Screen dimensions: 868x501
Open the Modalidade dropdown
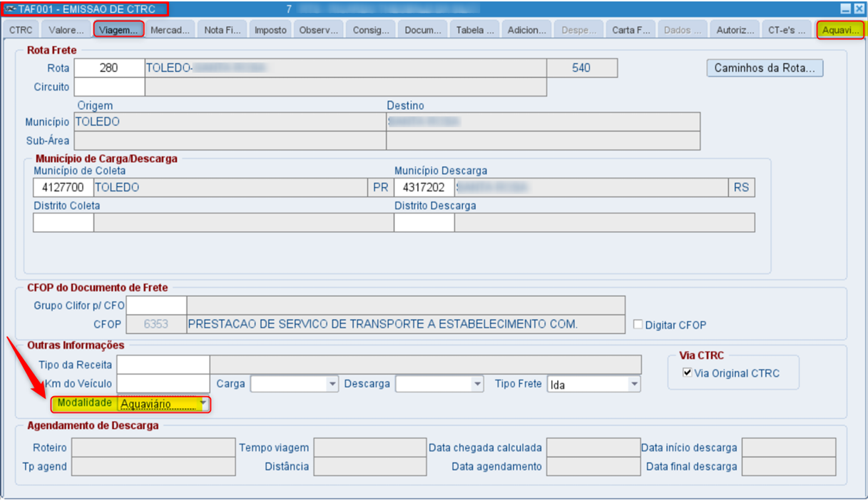(204, 404)
